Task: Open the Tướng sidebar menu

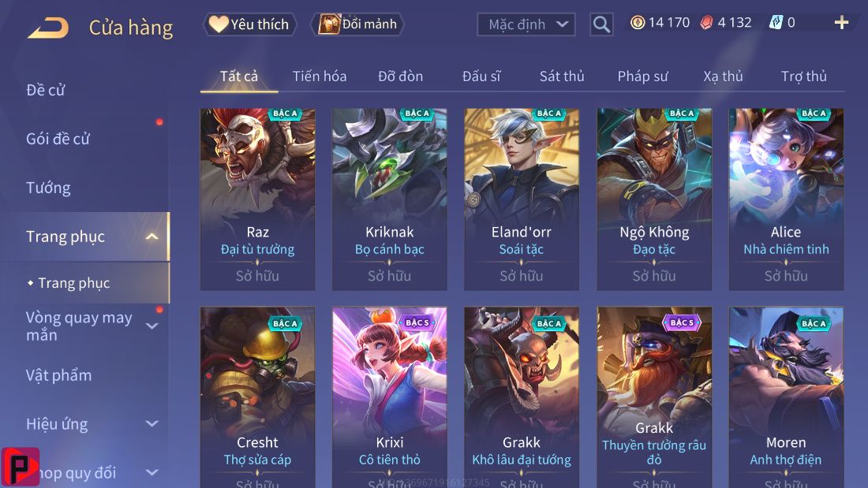Action: 48,188
